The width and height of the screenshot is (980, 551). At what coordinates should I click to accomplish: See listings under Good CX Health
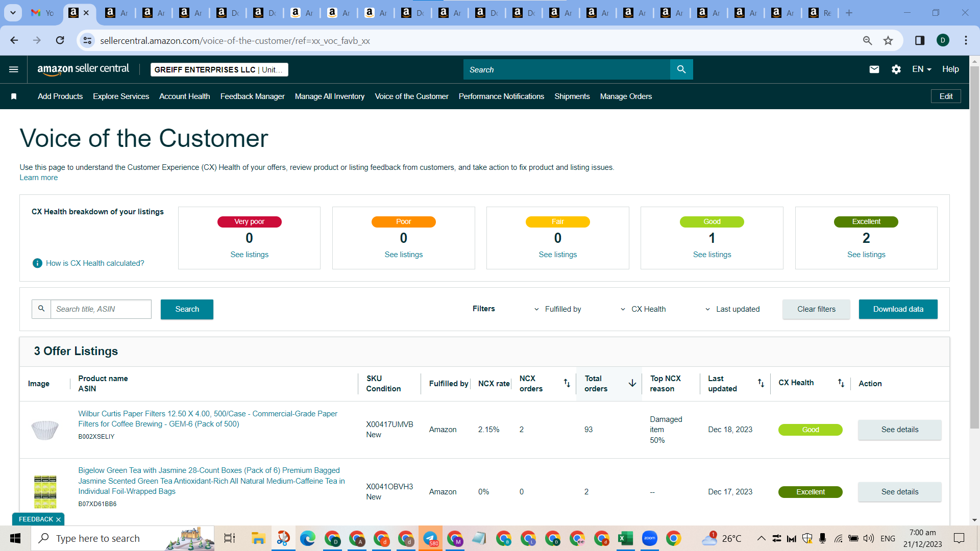point(712,255)
